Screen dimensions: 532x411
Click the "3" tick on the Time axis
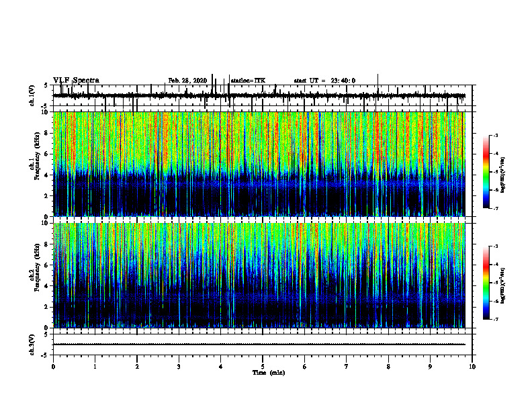(179, 367)
